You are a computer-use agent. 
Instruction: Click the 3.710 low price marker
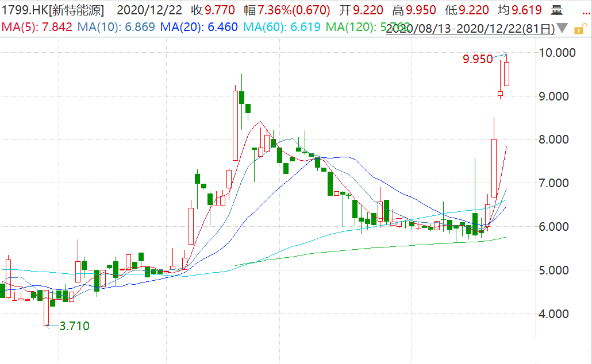pyautogui.click(x=74, y=326)
